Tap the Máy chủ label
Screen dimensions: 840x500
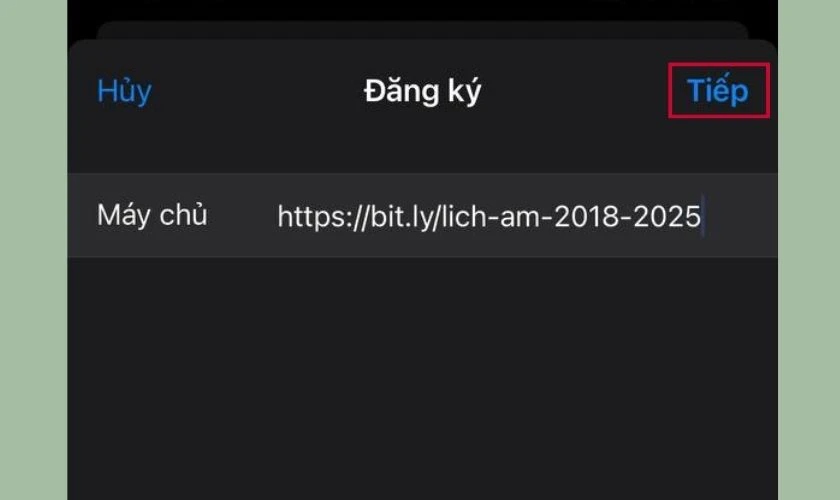152,215
